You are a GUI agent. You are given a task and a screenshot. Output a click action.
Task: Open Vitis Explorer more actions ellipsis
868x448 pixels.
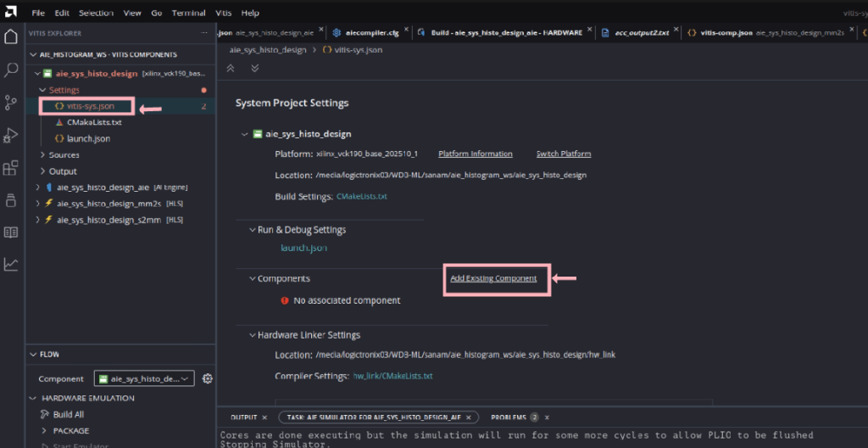click(x=204, y=33)
